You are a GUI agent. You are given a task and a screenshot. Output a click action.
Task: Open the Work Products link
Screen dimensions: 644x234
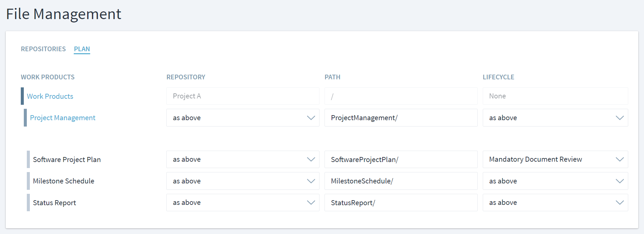coord(50,96)
